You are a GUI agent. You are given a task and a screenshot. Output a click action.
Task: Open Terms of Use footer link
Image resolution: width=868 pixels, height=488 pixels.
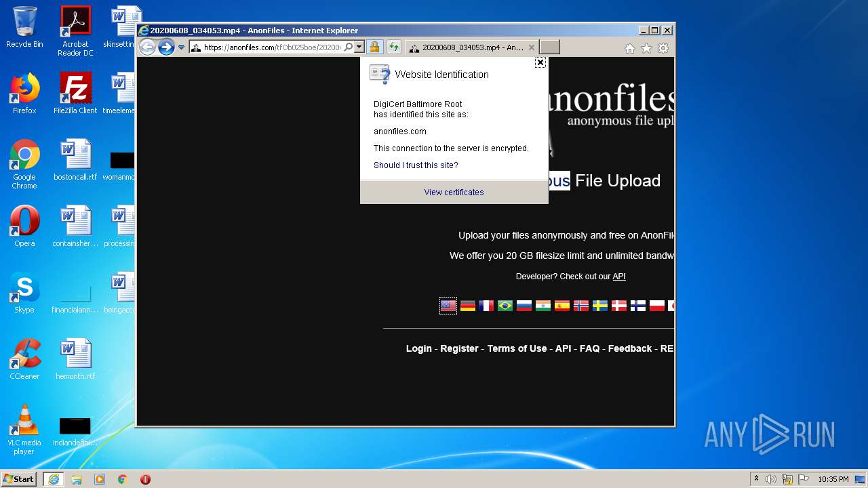coord(517,348)
